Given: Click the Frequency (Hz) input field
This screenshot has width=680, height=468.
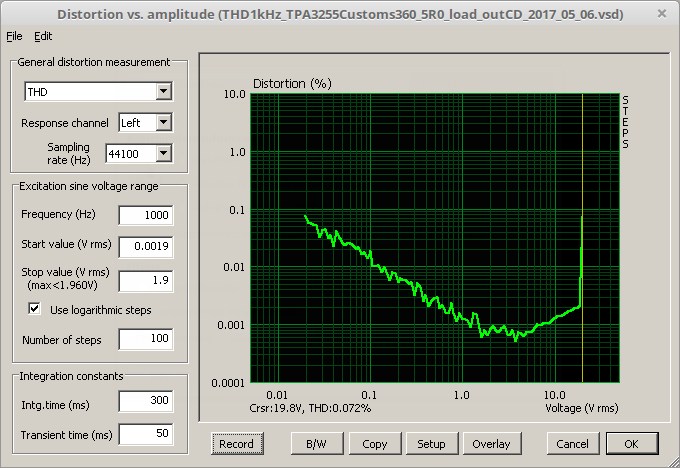Looking at the screenshot, I should [x=146, y=215].
